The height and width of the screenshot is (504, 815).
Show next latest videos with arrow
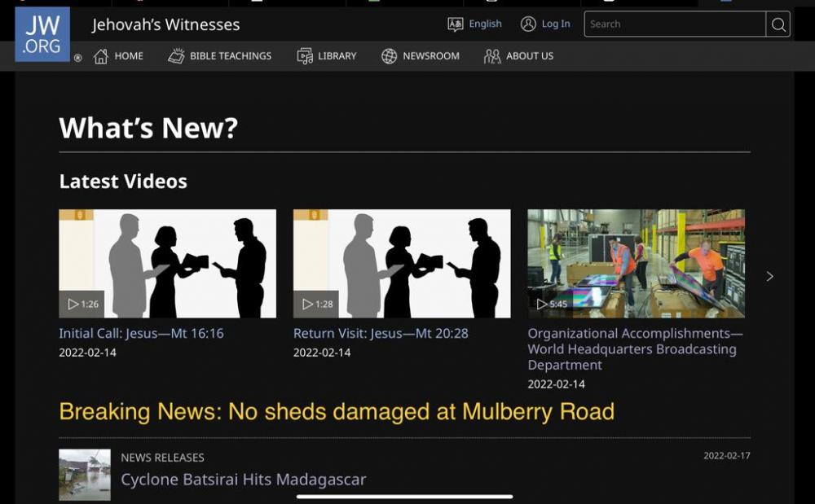click(x=770, y=277)
